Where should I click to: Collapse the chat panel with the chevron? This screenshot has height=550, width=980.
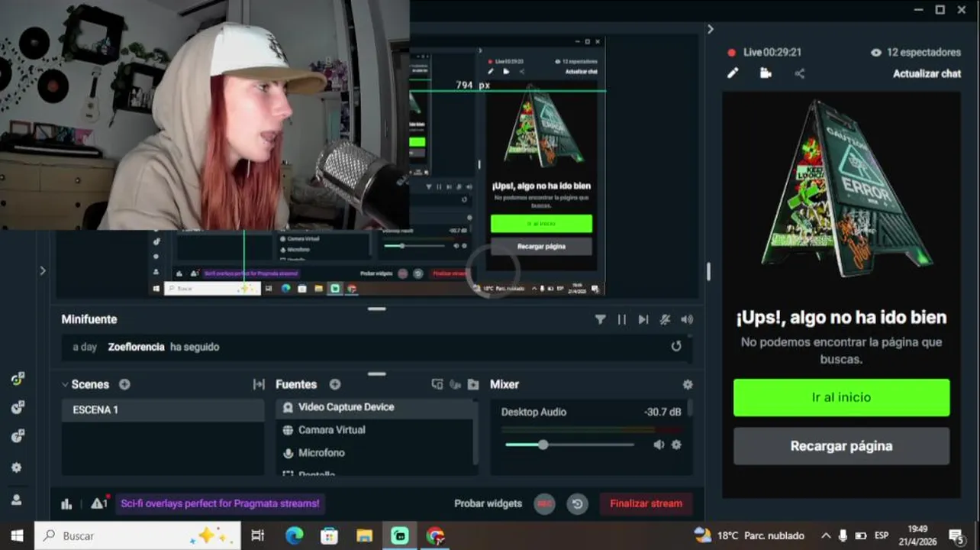(711, 29)
